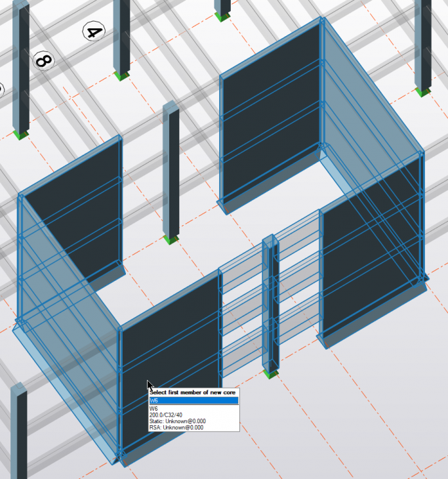Select the green support under the column near bubble 4
This screenshot has height=479, width=448.
(122, 75)
